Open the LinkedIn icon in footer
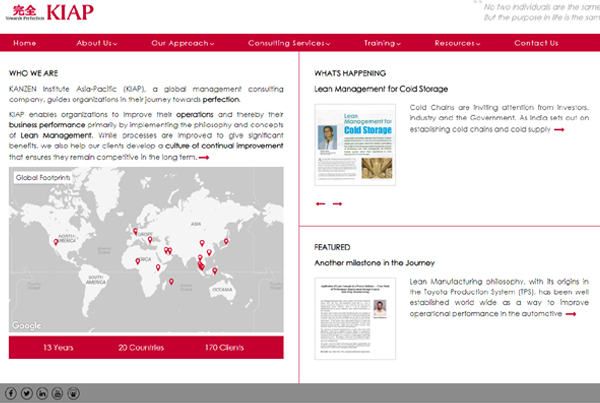 tap(42, 393)
